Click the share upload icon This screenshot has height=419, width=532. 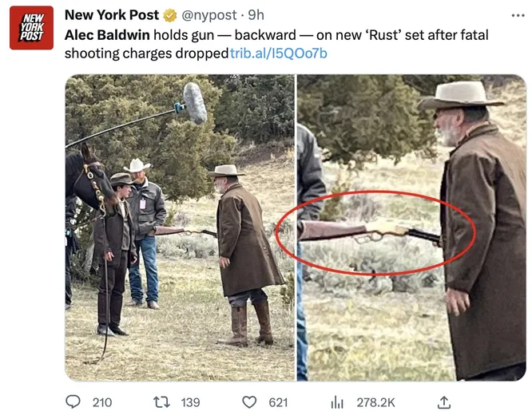444,402
